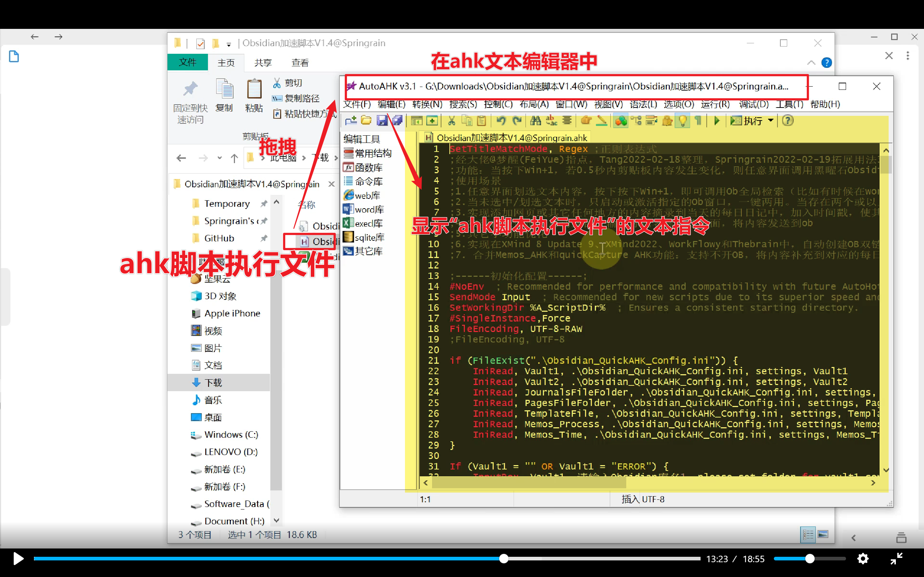924x577 pixels.
Task: Click the Undo arrow icon
Action: [501, 121]
